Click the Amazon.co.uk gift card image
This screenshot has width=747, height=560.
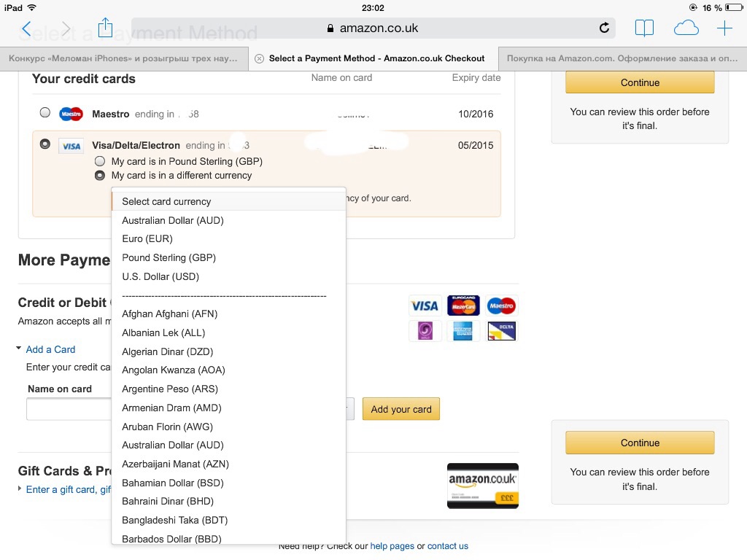point(483,486)
